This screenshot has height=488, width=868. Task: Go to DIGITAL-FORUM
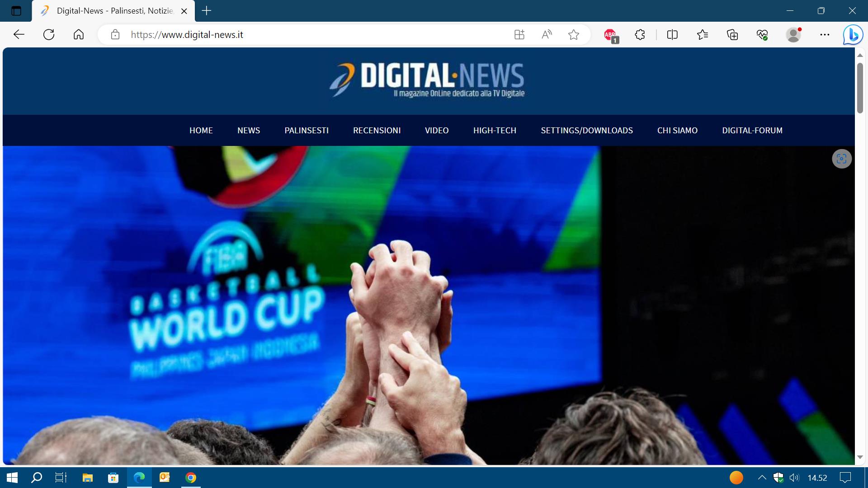(x=752, y=130)
